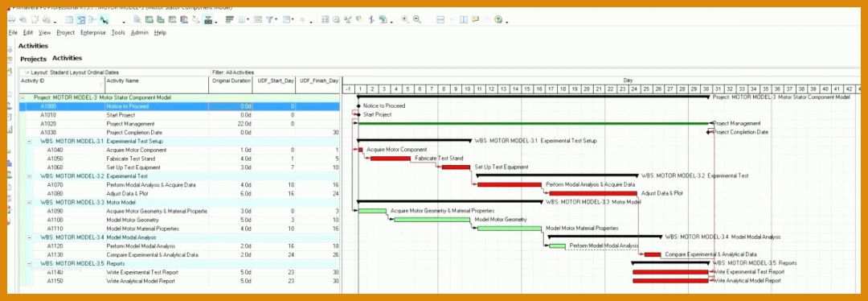868x301 pixels.
Task: Open the View menu
Action: [44, 33]
